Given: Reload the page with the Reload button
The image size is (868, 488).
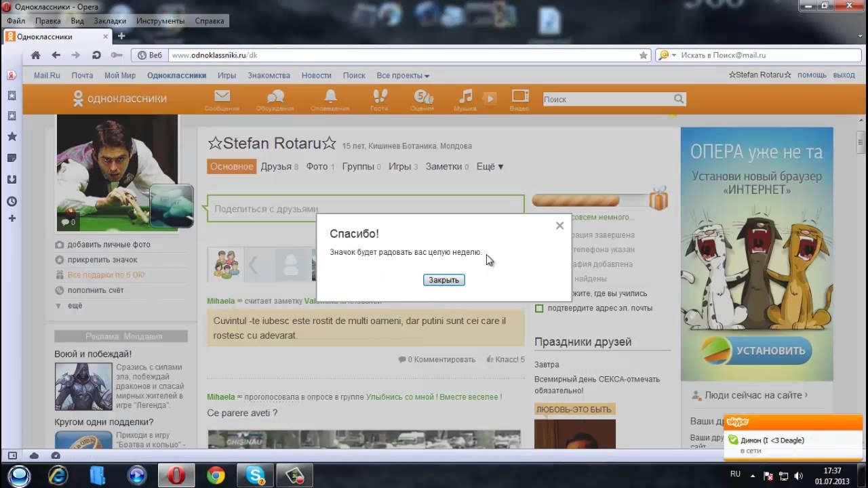Looking at the screenshot, I should tap(96, 56).
